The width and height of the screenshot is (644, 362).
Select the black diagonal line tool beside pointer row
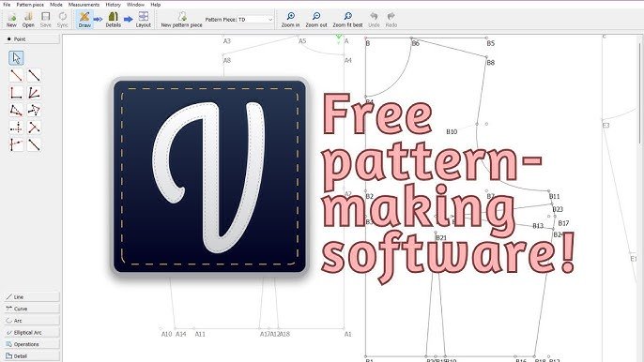coord(34,75)
